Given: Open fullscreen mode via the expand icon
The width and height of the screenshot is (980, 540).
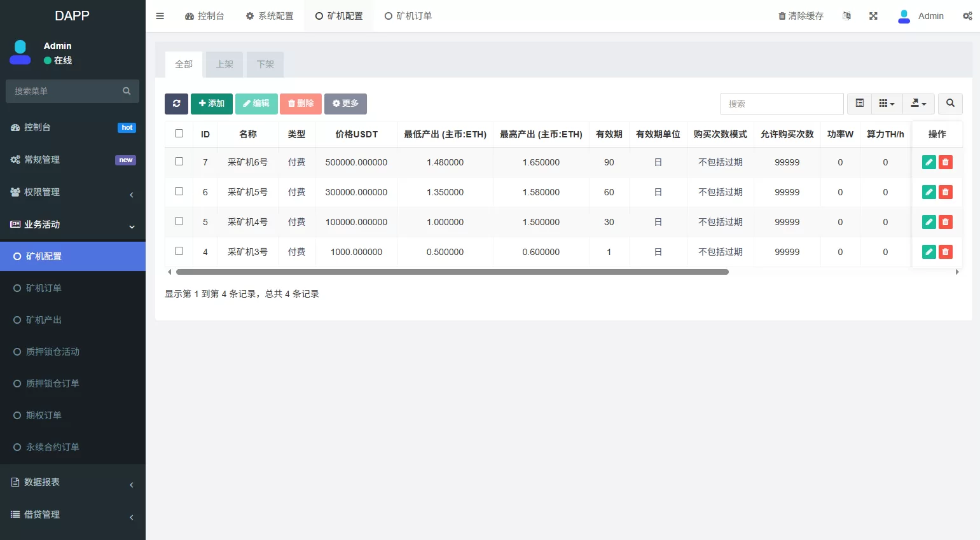Looking at the screenshot, I should [x=873, y=16].
